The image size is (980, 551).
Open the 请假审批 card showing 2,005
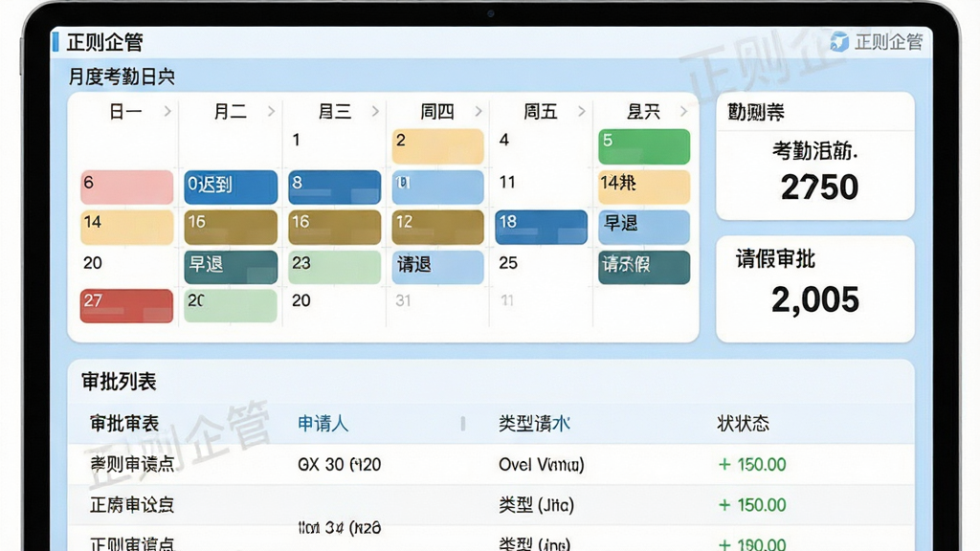(815, 289)
